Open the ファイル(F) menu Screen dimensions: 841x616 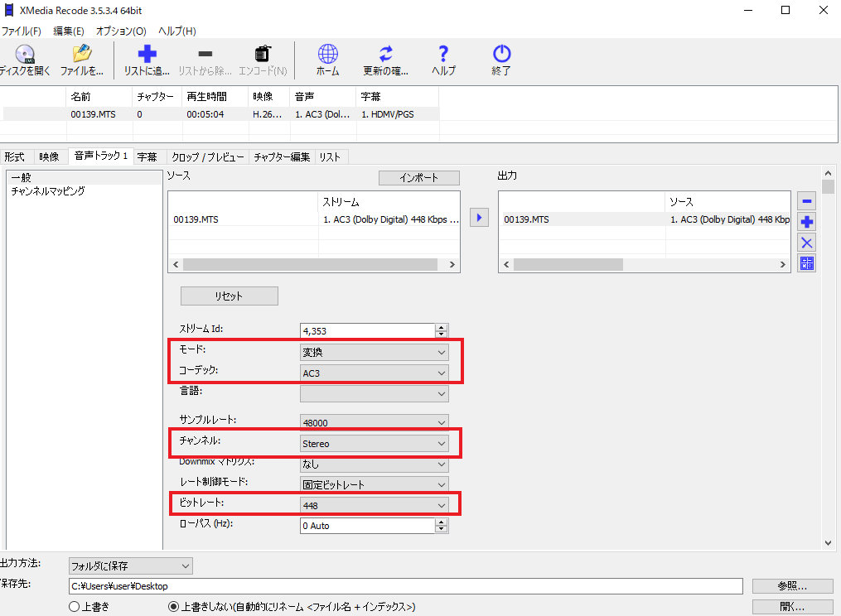22,31
